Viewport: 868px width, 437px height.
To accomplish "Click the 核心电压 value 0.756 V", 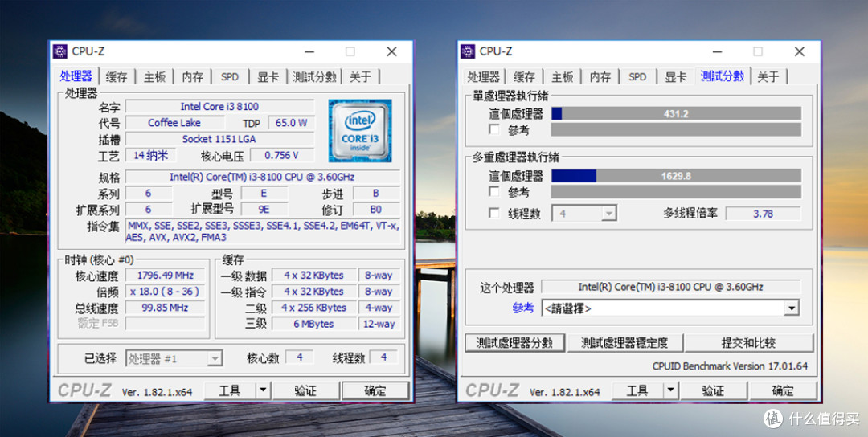I will (x=282, y=155).
